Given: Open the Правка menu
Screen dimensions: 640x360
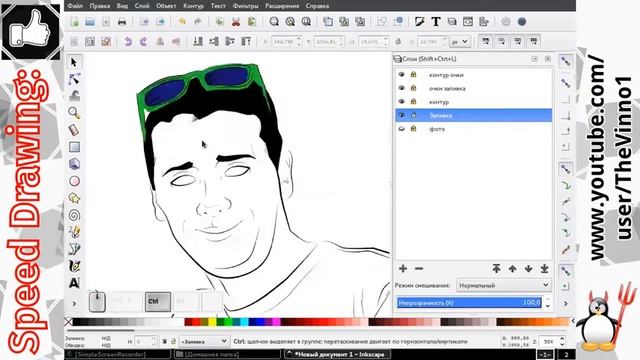Looking at the screenshot, I should point(100,6).
